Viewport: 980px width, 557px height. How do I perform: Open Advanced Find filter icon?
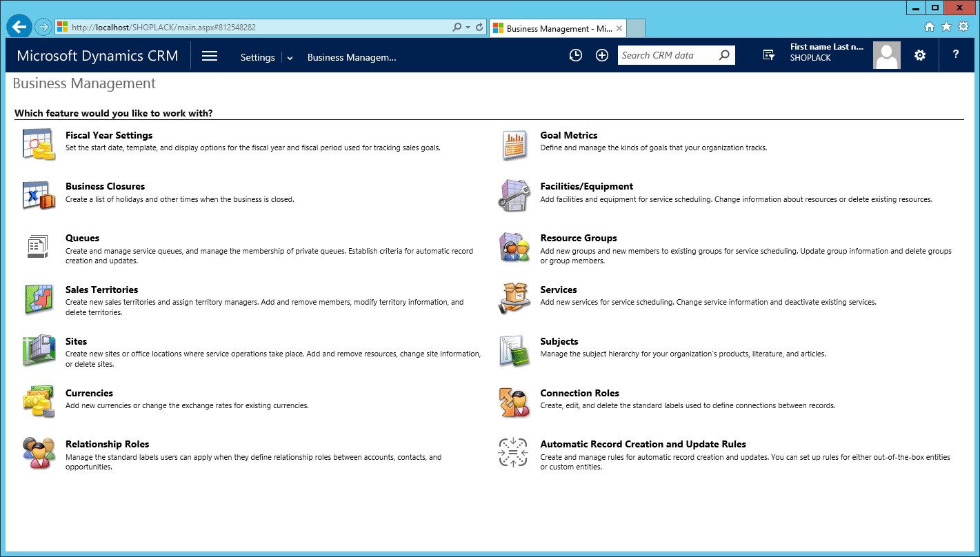pos(769,55)
